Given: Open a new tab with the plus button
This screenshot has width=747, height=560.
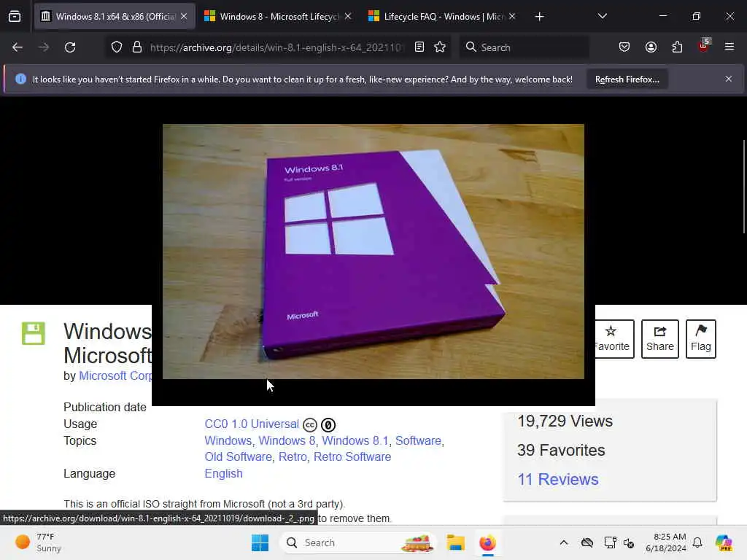Looking at the screenshot, I should coord(539,17).
